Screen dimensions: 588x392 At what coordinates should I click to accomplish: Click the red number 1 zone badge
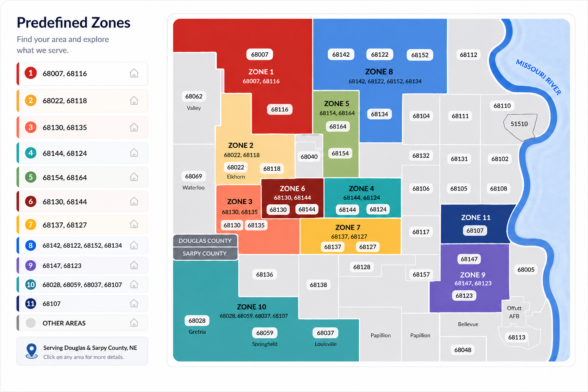31,73
